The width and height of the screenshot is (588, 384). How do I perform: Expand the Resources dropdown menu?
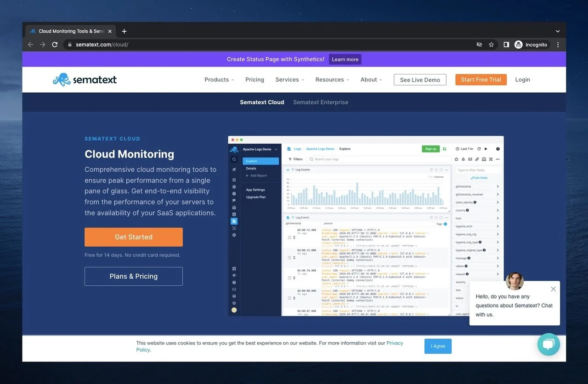(332, 79)
